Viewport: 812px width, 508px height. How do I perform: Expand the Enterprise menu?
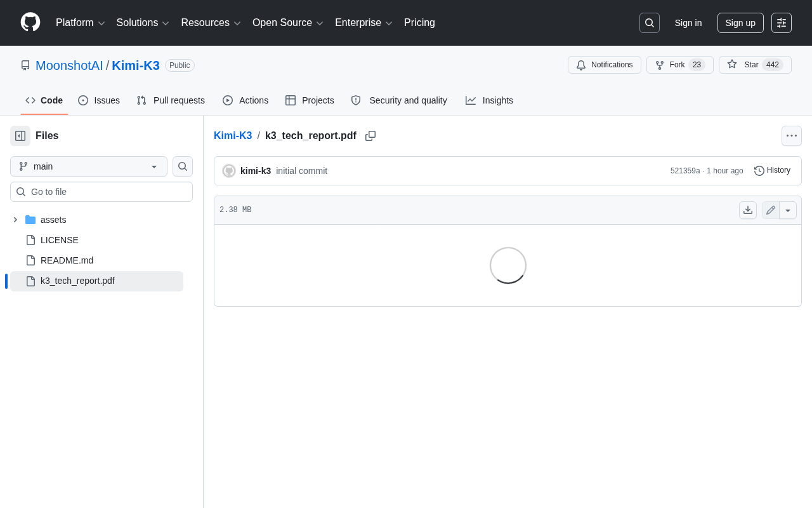coord(363,23)
